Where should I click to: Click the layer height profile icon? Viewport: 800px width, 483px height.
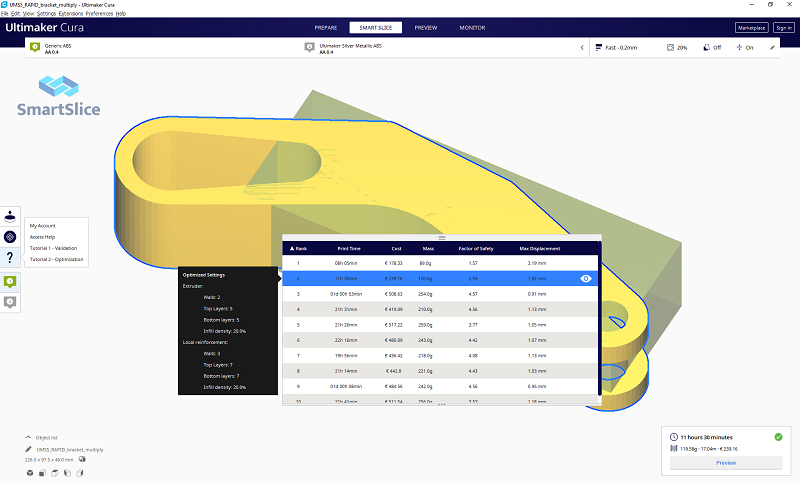click(x=598, y=47)
